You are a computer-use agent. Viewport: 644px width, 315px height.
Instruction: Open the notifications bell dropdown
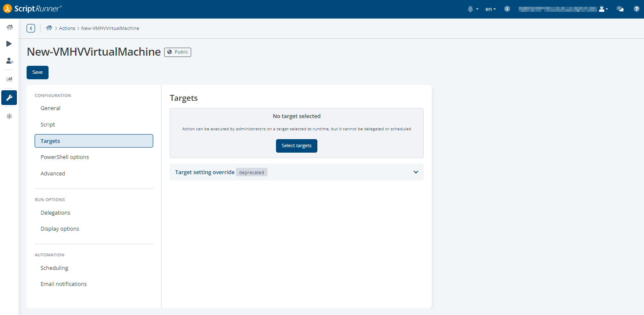[x=473, y=9]
